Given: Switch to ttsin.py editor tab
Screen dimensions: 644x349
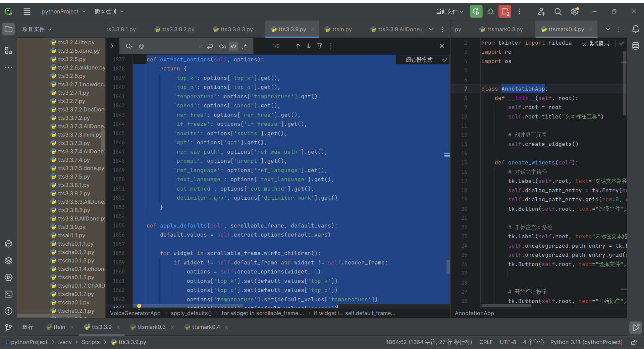Looking at the screenshot, I should point(338,29).
